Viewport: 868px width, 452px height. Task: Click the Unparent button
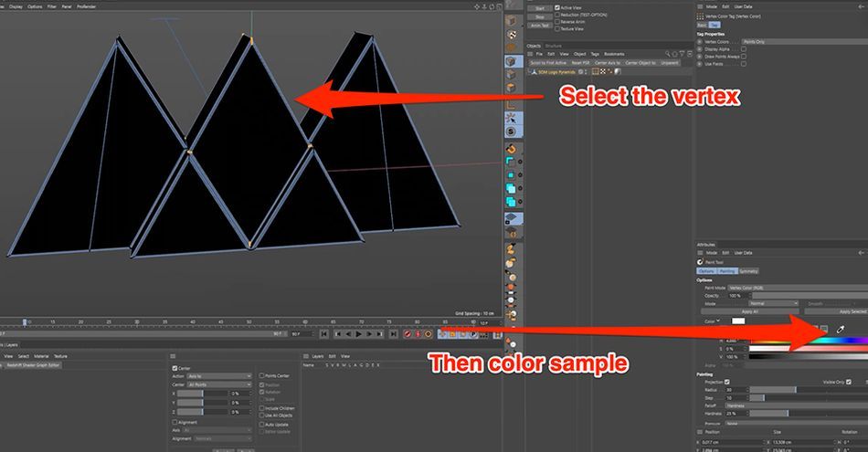pyautogui.click(x=669, y=63)
